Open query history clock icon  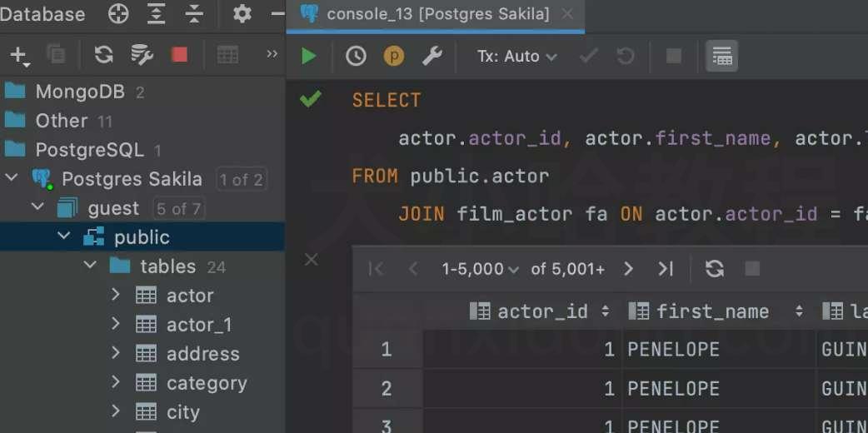356,56
